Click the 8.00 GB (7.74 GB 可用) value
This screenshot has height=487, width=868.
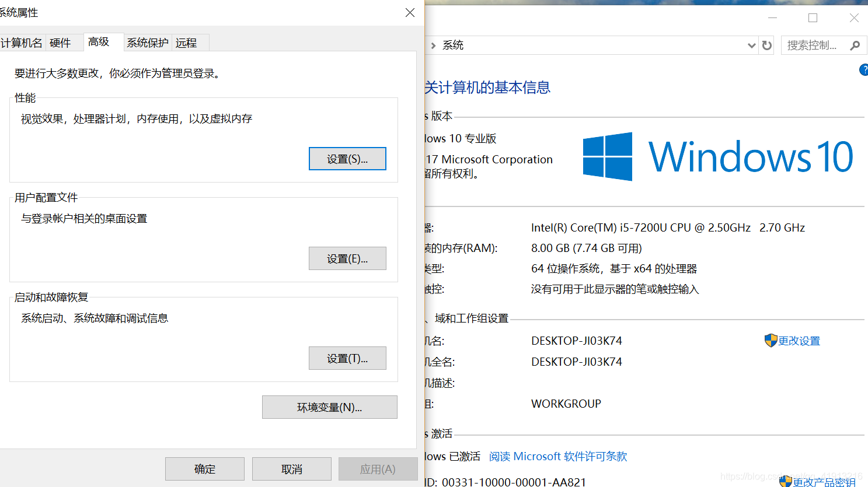click(x=587, y=248)
